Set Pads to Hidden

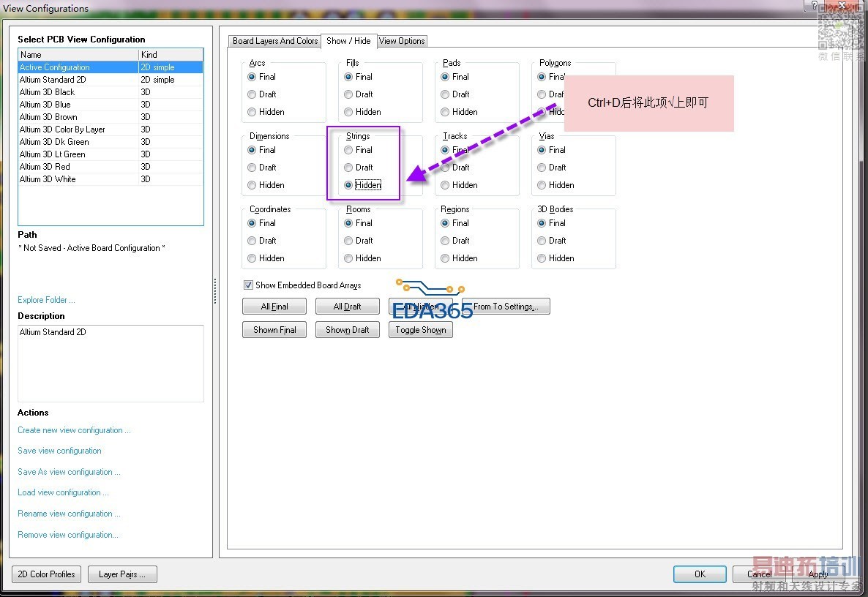click(445, 113)
